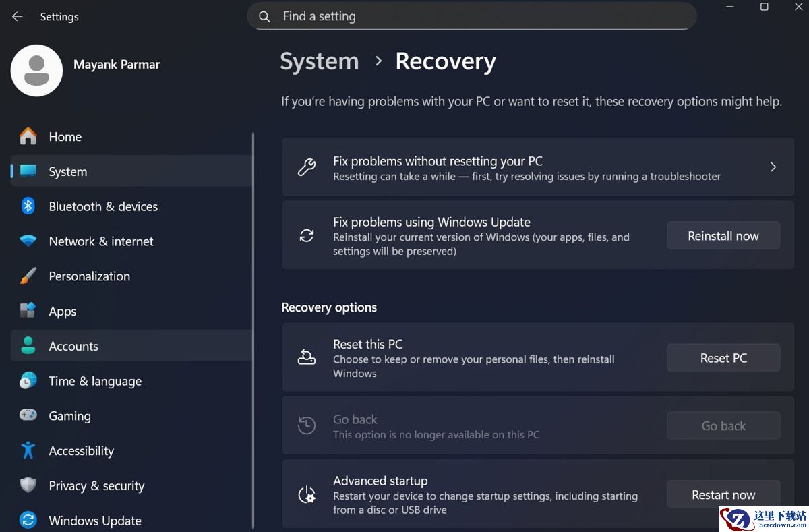Click the Reset PC button
The height and width of the screenshot is (532, 809).
pos(723,358)
